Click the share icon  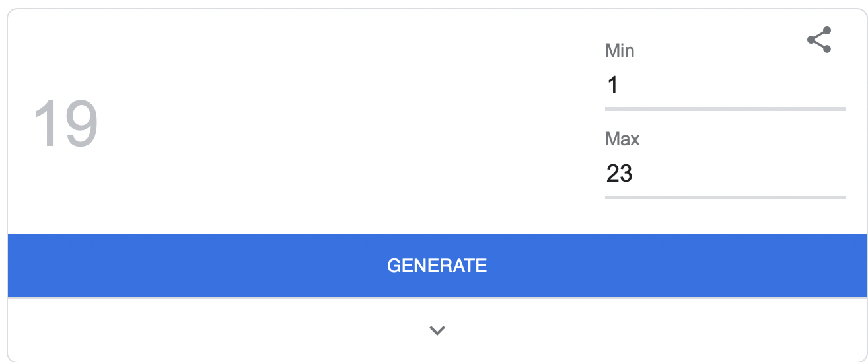click(819, 40)
